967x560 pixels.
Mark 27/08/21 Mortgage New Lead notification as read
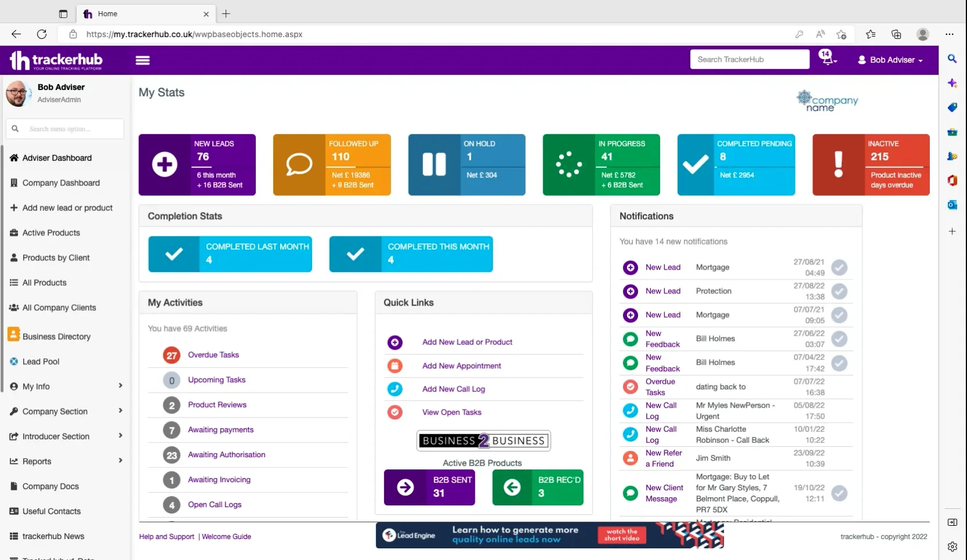(x=839, y=267)
